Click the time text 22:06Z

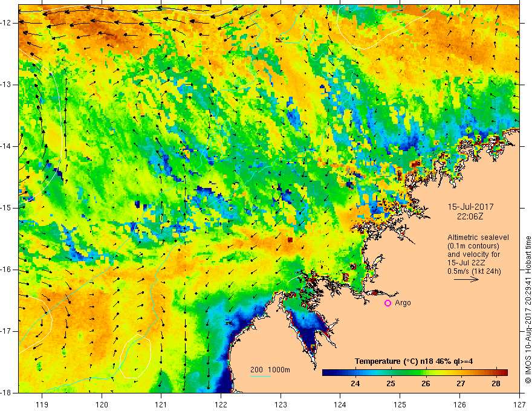[x=470, y=216]
